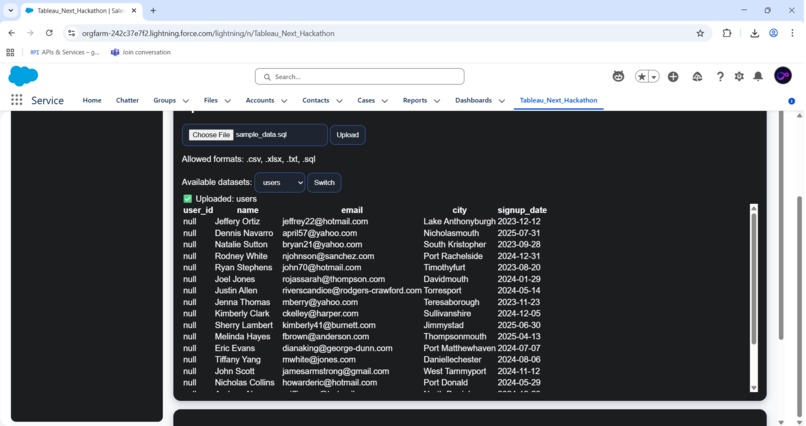Open the Astro guidance center icon
This screenshot has width=806, height=426.
pos(618,77)
